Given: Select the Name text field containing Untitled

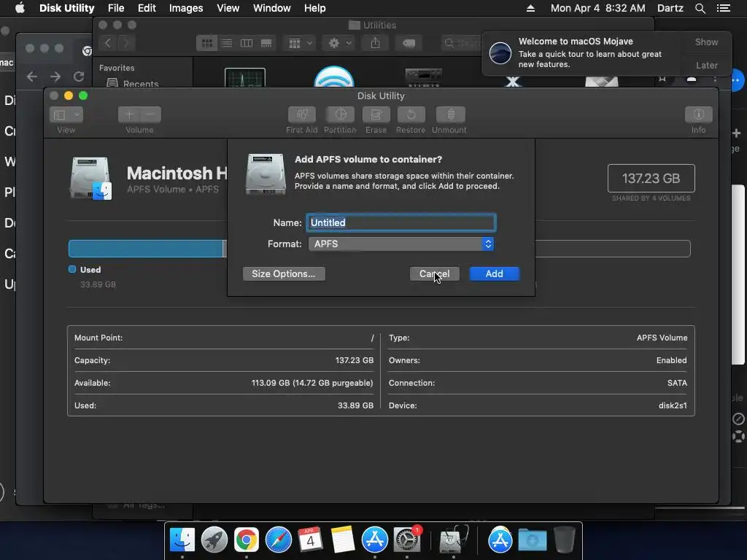Looking at the screenshot, I should click(x=401, y=222).
